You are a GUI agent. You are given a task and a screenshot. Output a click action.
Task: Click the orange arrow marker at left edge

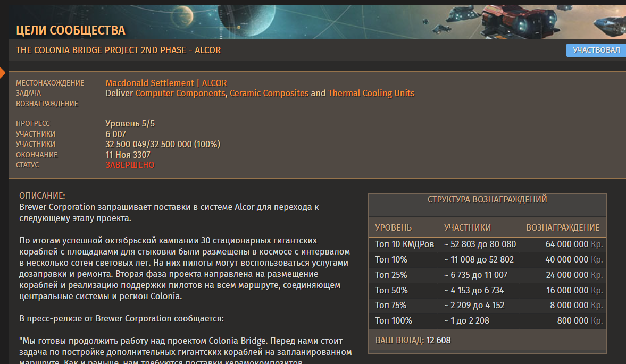tap(3, 73)
